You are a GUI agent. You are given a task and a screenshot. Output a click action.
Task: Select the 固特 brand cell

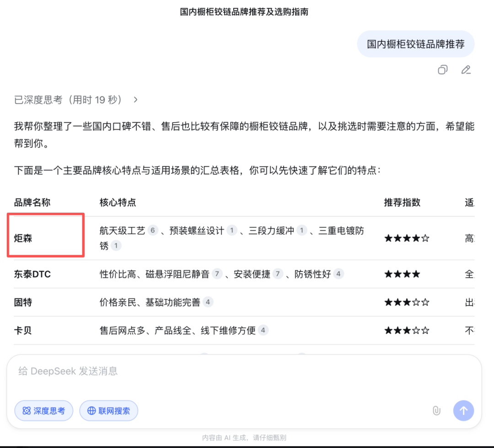tap(23, 303)
